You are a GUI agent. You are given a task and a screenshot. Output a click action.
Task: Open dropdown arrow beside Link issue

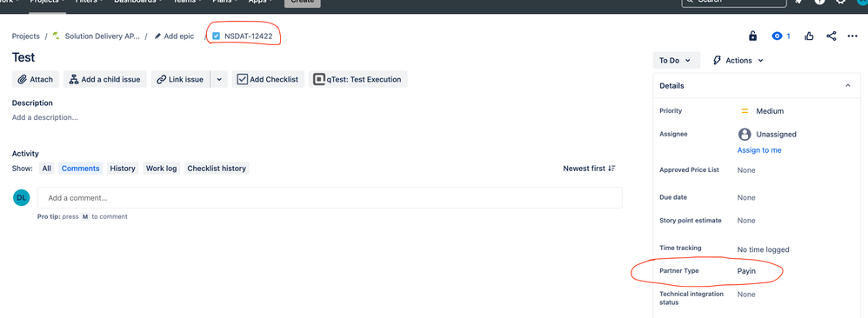219,79
